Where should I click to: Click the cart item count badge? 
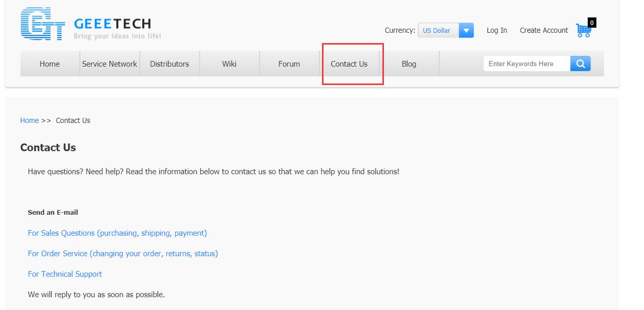pyautogui.click(x=592, y=23)
